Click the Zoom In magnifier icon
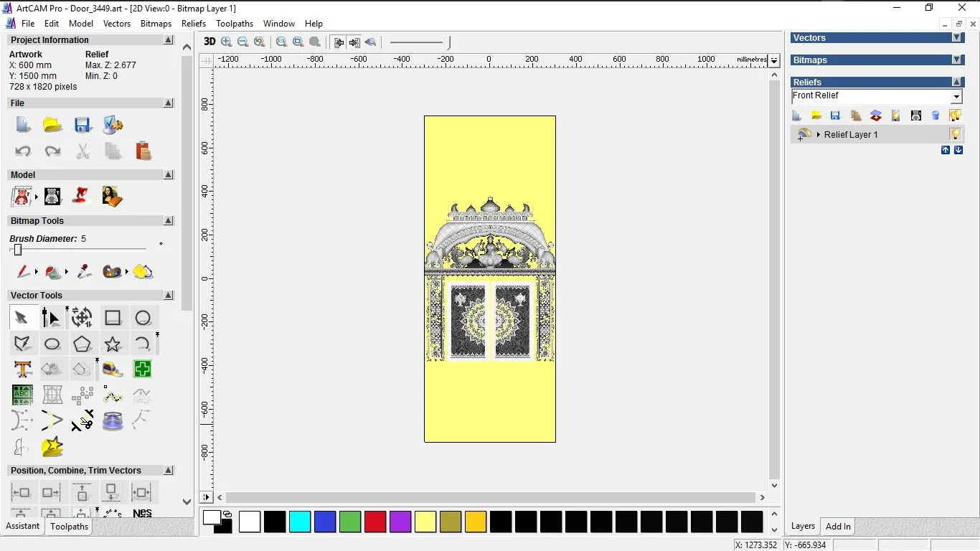This screenshot has width=980, height=551. (227, 42)
